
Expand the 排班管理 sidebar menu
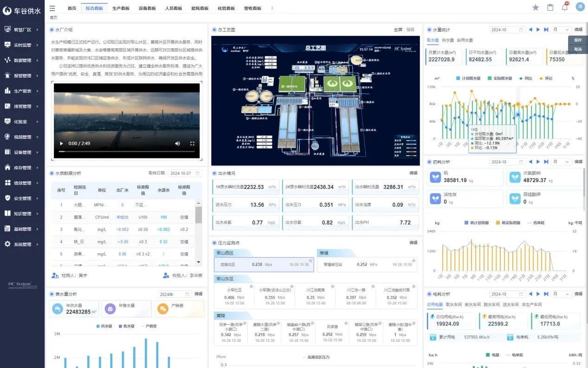point(22,106)
